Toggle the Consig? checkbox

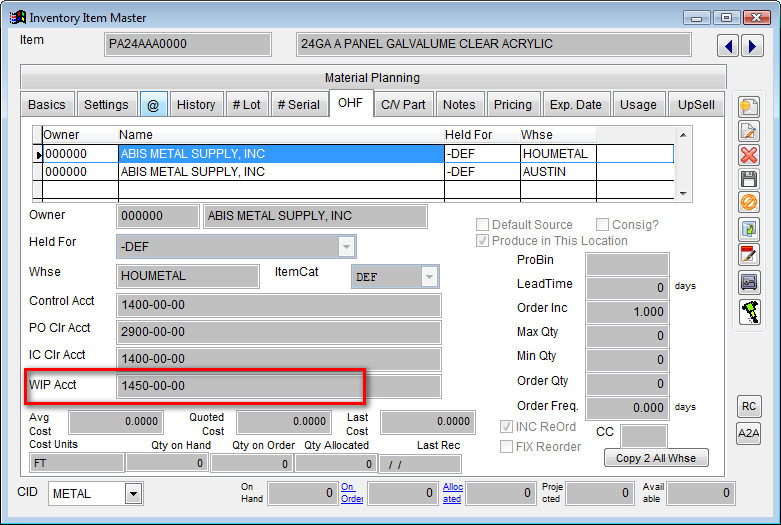tap(603, 225)
